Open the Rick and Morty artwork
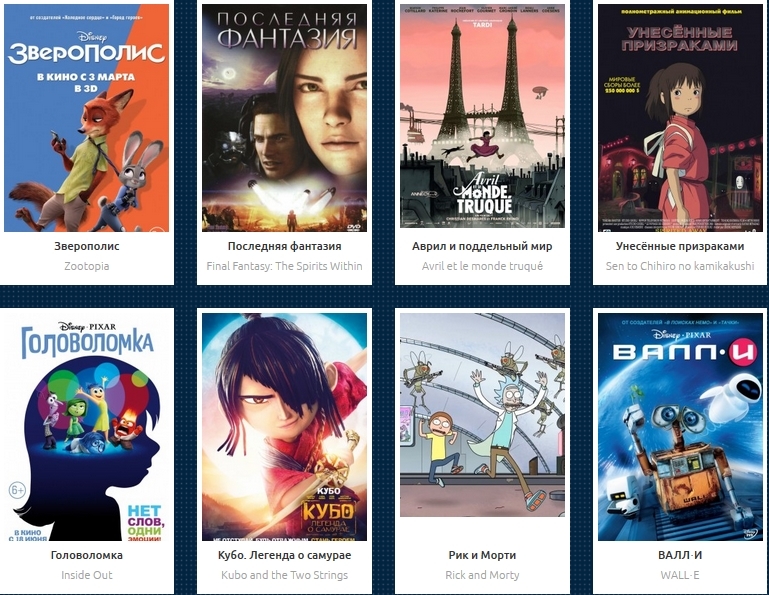This screenshot has height=595, width=769. 482,415
